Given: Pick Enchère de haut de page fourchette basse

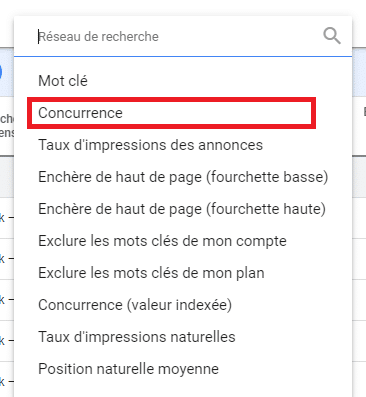Looking at the screenshot, I should pos(183,177).
